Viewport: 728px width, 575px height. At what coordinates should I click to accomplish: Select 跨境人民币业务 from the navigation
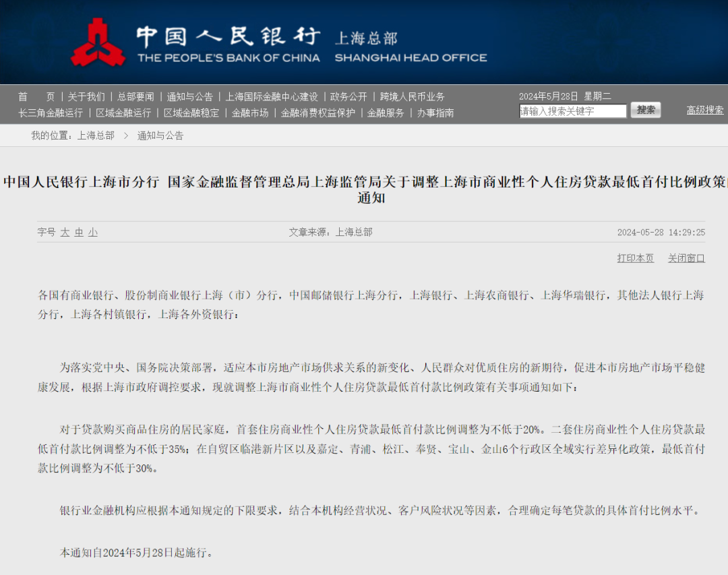[x=412, y=96]
